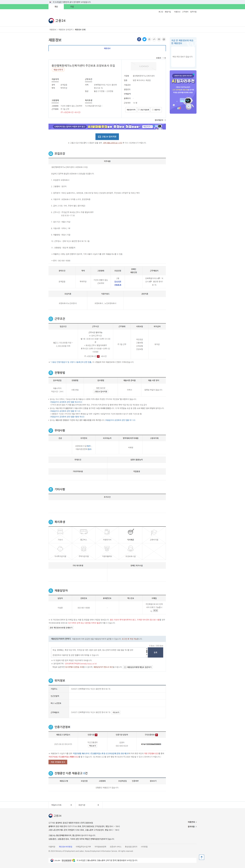Screen dimensions: 245x868
Task: Click the 인증기관정보 section icon
Action: (x=51, y=727)
